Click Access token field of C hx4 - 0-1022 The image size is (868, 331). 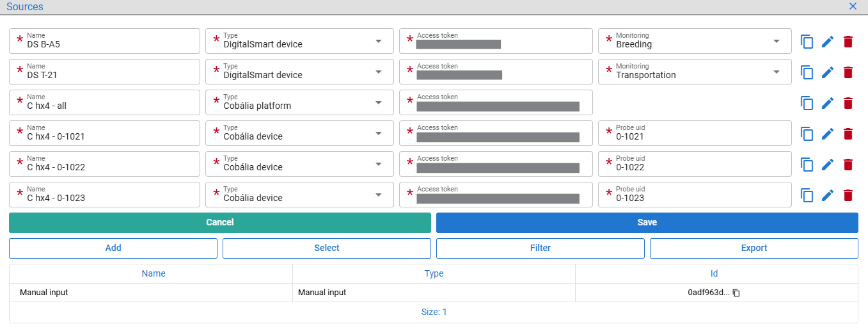[496, 164]
